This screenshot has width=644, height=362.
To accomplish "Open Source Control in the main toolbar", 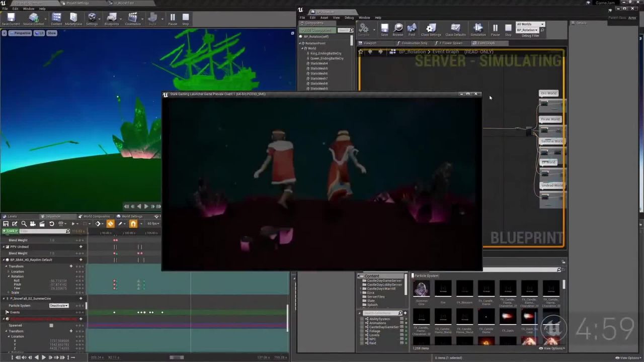I will pos(33,20).
